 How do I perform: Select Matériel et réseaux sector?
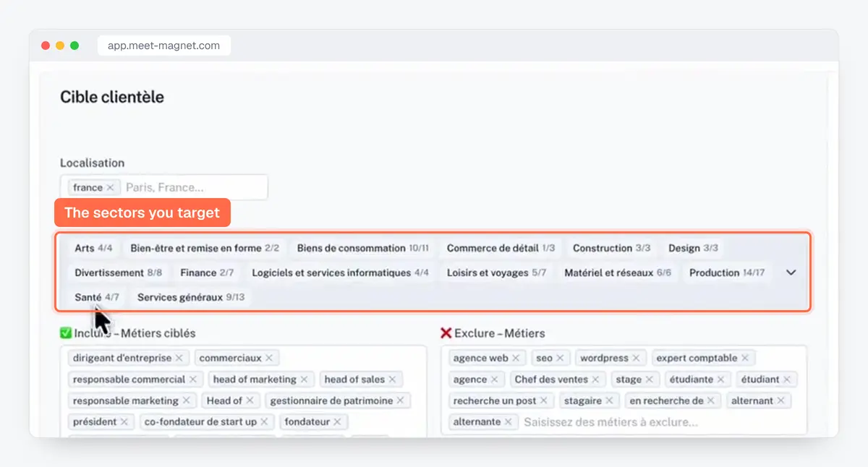coord(618,273)
